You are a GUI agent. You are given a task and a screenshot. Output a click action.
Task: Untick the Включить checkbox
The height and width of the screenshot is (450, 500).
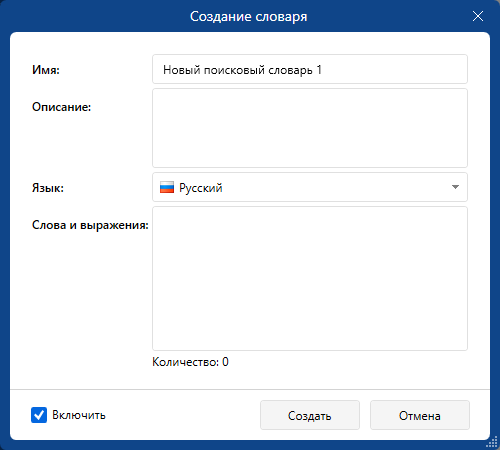[x=39, y=415]
